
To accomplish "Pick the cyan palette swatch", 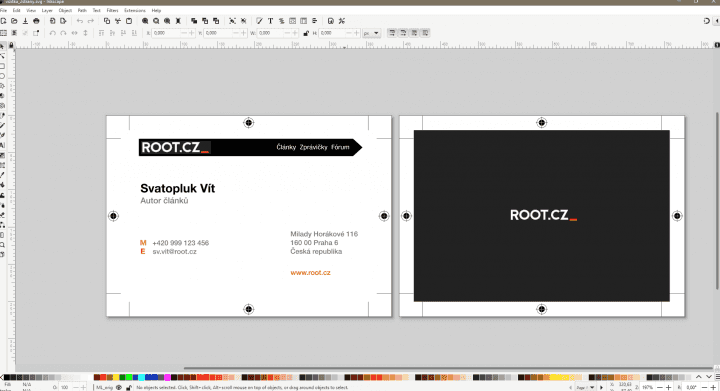I will point(142,377).
